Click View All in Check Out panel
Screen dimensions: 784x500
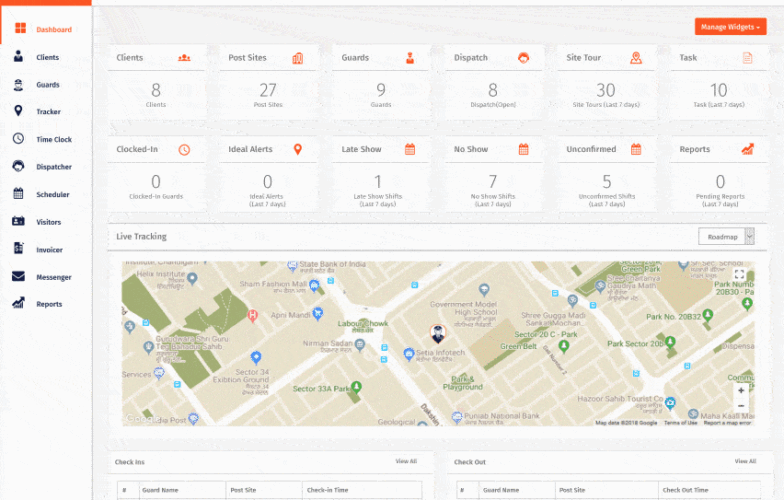[x=746, y=461]
